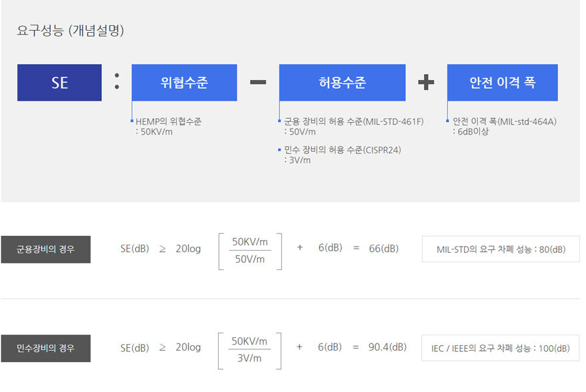Click the large minus sign between boxes
This screenshot has width=586, height=392.
point(258,82)
